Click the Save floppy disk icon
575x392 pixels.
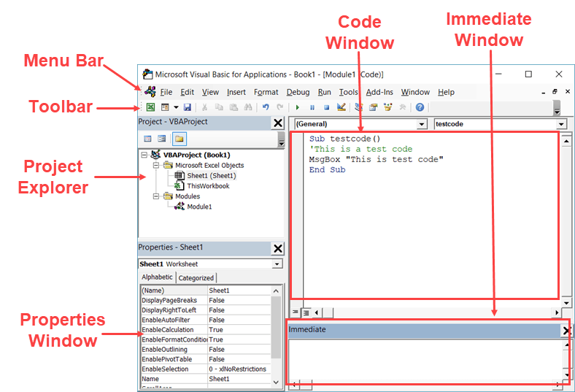pyautogui.click(x=188, y=107)
